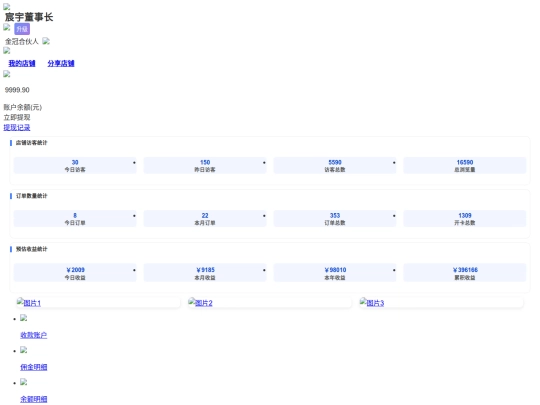Select the 今日收益 card showing ¥2009
The height and width of the screenshot is (405, 540).
coord(75,273)
